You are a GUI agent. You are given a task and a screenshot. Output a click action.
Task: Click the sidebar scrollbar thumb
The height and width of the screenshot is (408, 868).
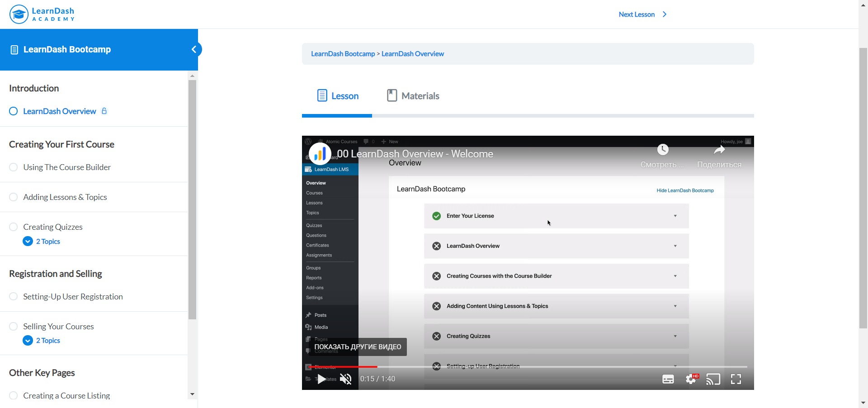(x=193, y=200)
